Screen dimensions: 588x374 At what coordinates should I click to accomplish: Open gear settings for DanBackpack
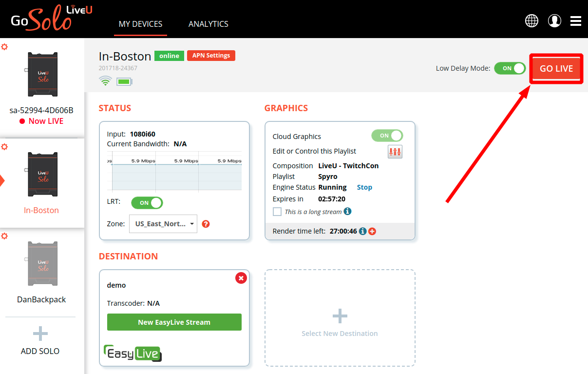coord(4,236)
